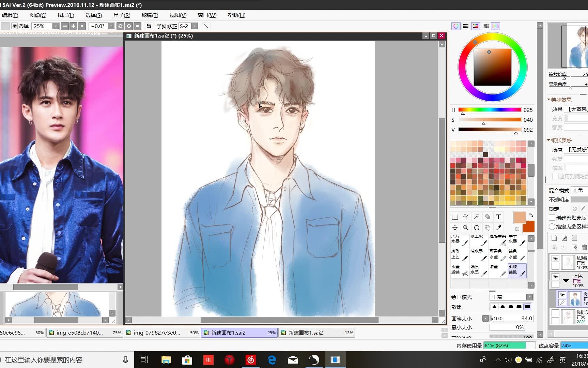Toggle the straight line drawing mode

point(206,26)
